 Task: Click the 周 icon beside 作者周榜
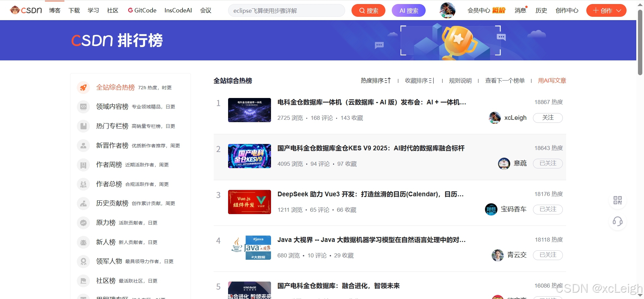tap(84, 165)
